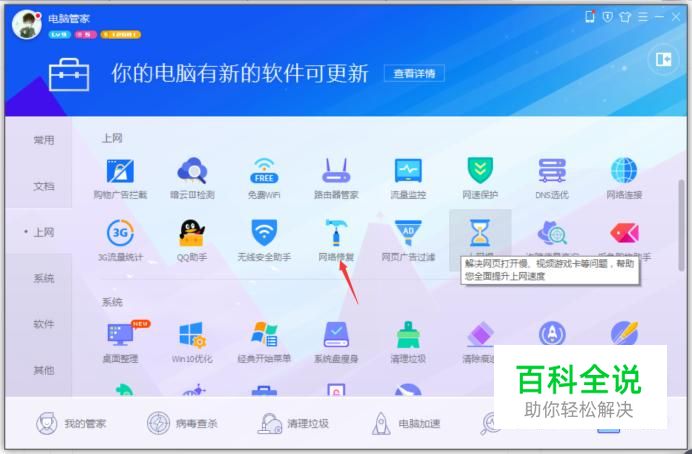This screenshot has width=692, height=454.
Task: Select the 系统 sidebar category
Action: pyautogui.click(x=44, y=278)
